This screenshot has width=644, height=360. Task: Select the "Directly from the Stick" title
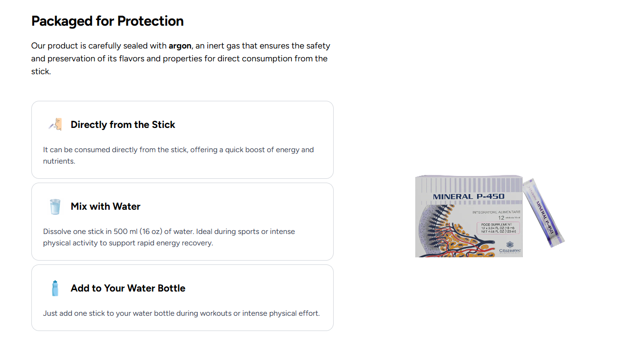(x=123, y=125)
